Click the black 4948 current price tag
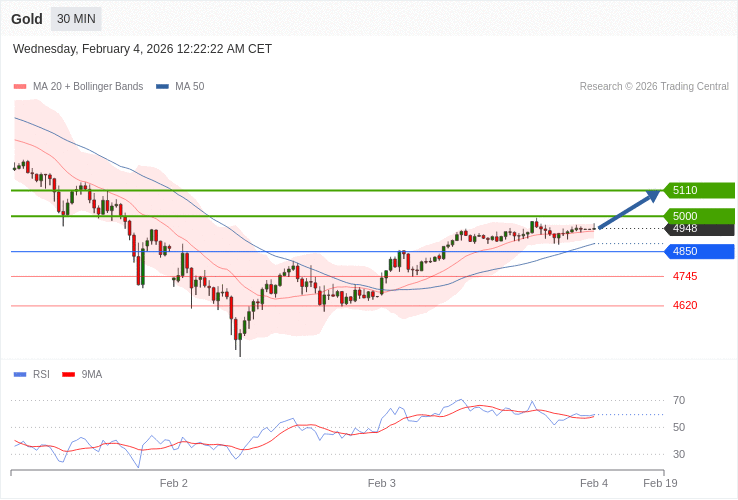Viewport: 738px width, 500px height. click(x=699, y=229)
